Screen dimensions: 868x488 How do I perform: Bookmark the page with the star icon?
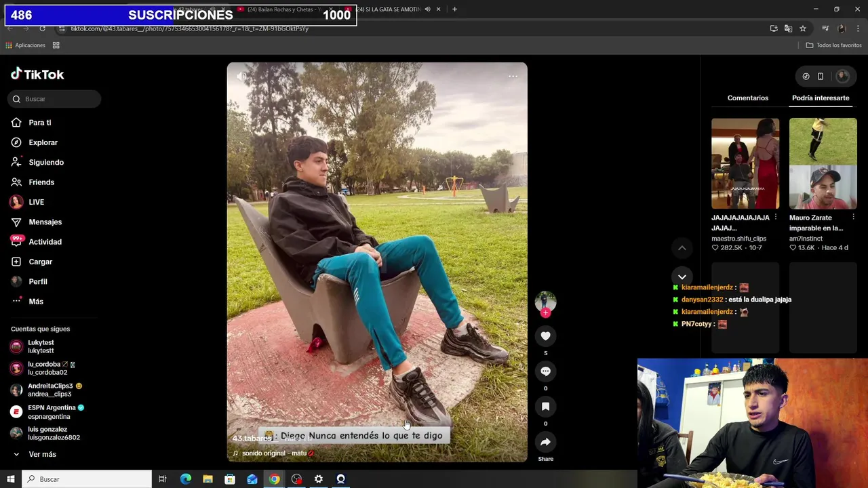(803, 28)
